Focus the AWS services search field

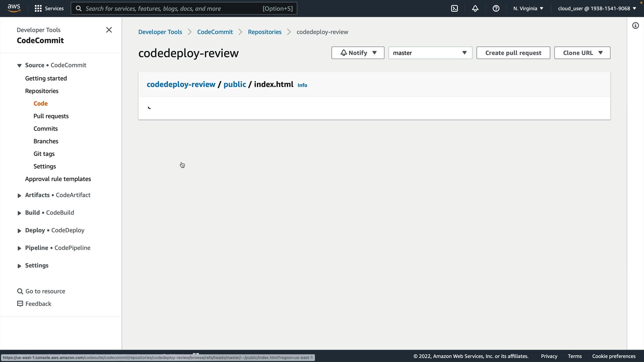173,8
